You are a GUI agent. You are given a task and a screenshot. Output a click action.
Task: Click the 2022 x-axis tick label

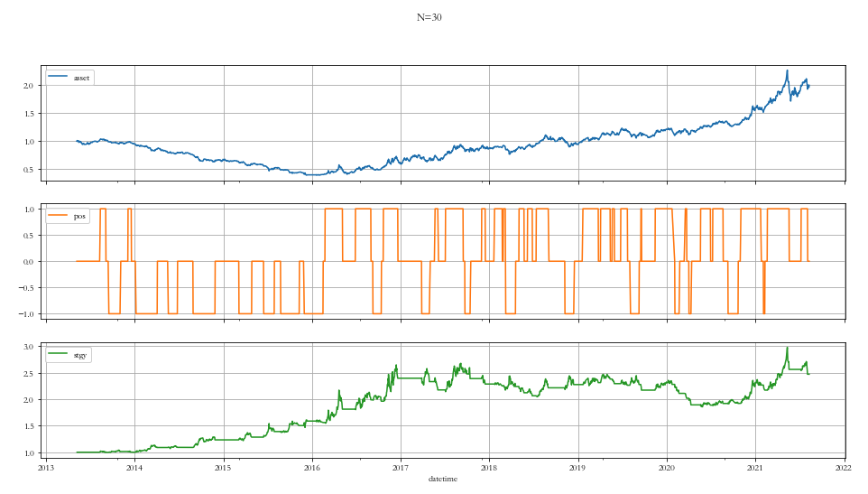point(845,468)
